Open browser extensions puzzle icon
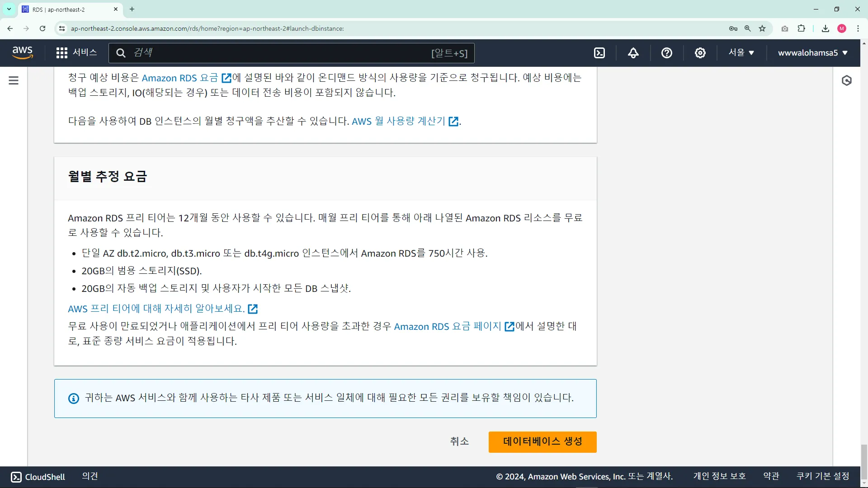 (x=801, y=28)
